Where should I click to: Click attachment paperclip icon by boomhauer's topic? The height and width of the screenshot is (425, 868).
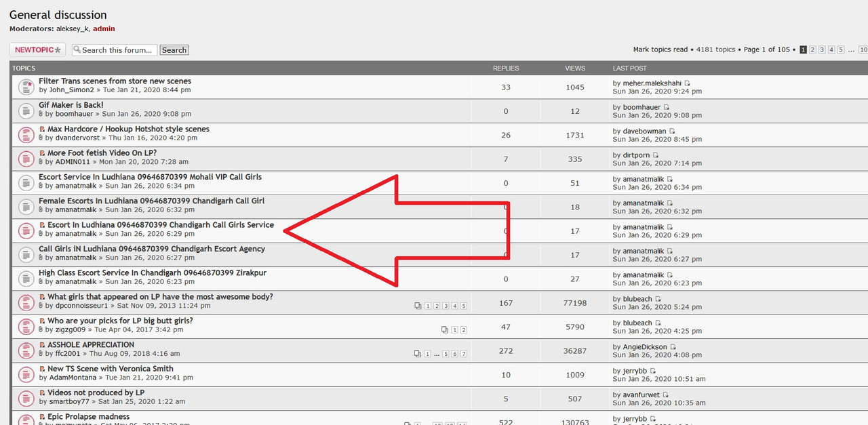click(x=41, y=114)
